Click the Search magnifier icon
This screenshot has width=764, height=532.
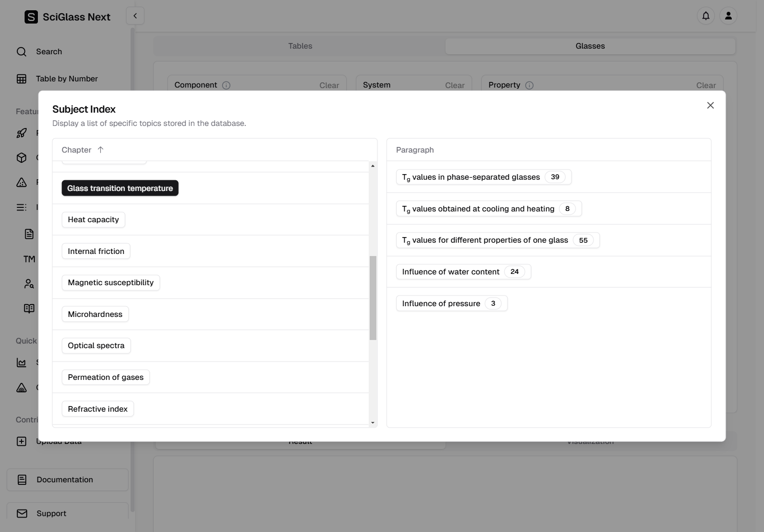point(22,52)
